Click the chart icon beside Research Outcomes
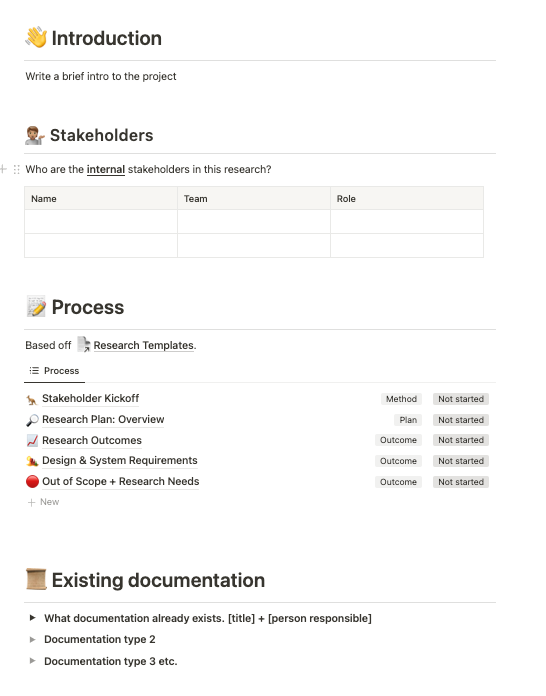Image resolution: width=546 pixels, height=696 pixels. coord(32,440)
